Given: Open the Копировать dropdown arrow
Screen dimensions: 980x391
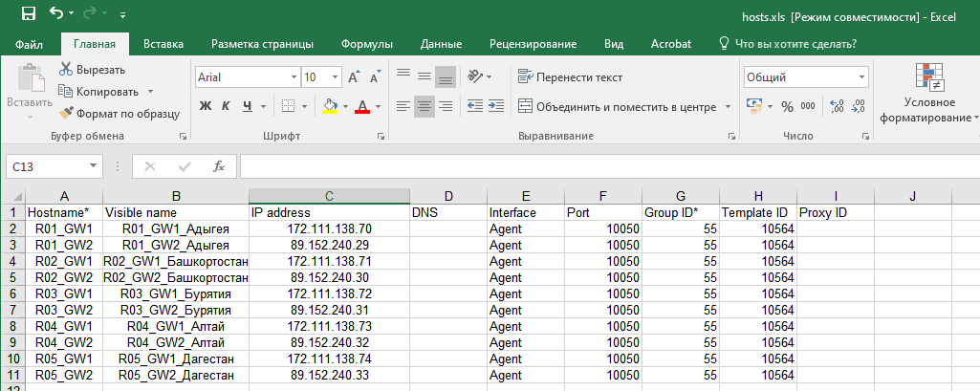Looking at the screenshot, I should click(x=150, y=92).
